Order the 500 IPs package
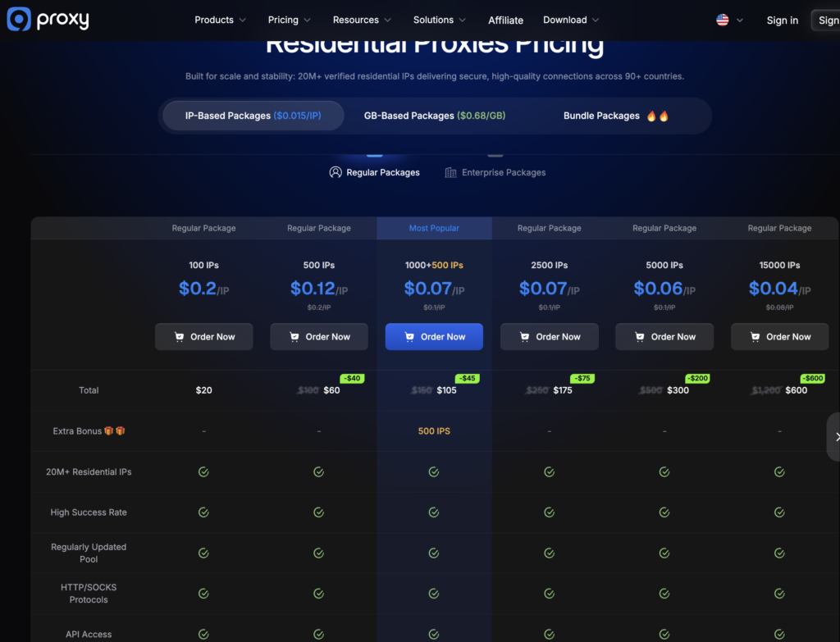 point(319,337)
